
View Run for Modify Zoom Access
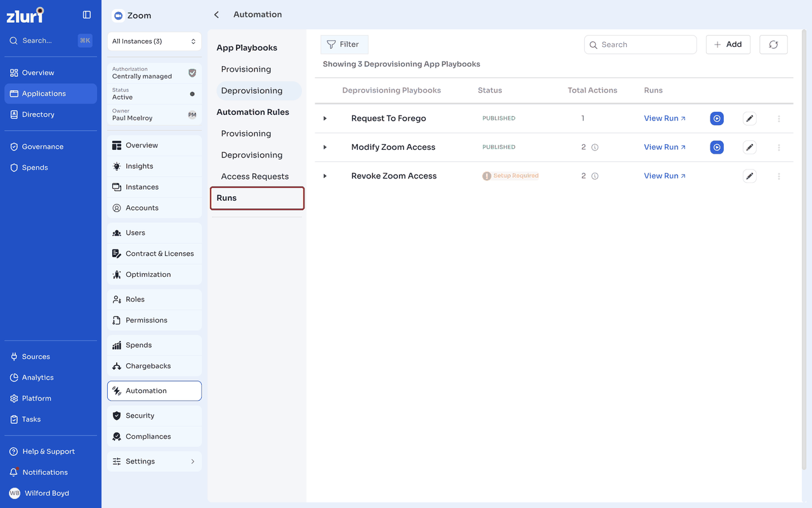click(665, 147)
